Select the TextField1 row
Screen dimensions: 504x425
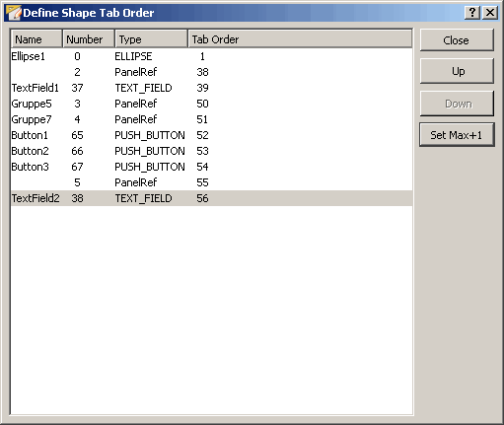pos(211,88)
